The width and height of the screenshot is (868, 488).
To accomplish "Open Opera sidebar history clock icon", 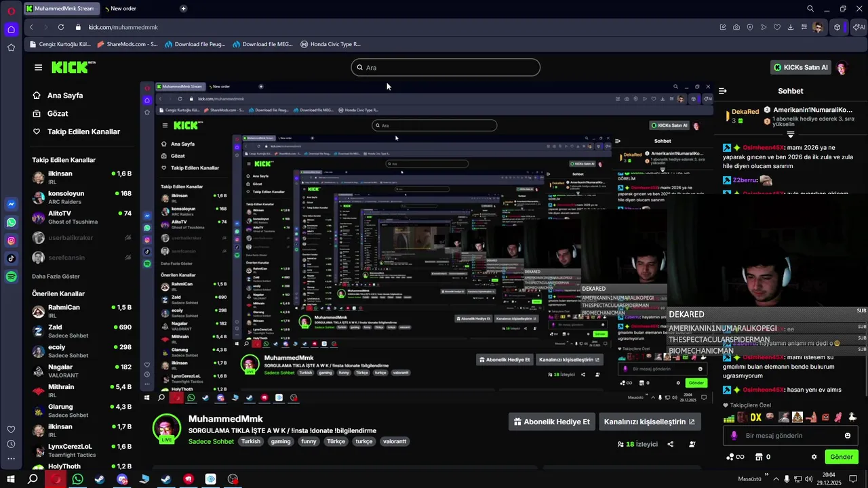I will point(11,444).
